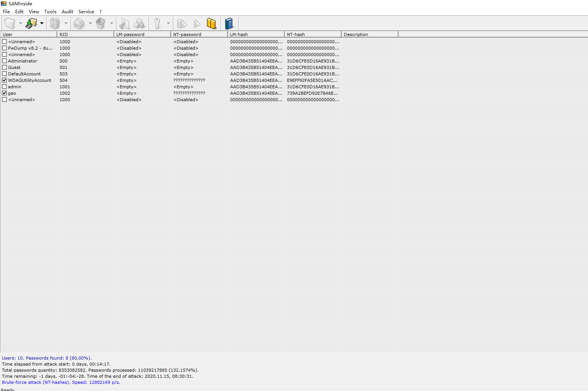Open the Audit menu
588x391 pixels.
pyautogui.click(x=67, y=12)
